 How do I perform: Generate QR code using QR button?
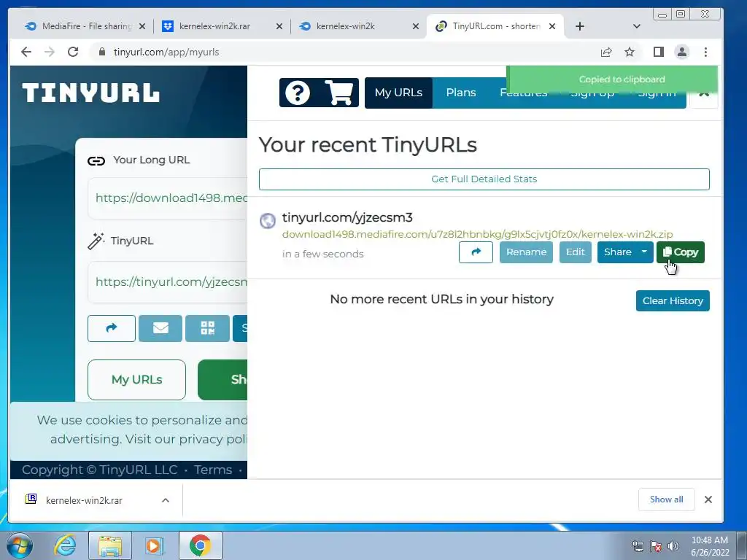coord(207,328)
